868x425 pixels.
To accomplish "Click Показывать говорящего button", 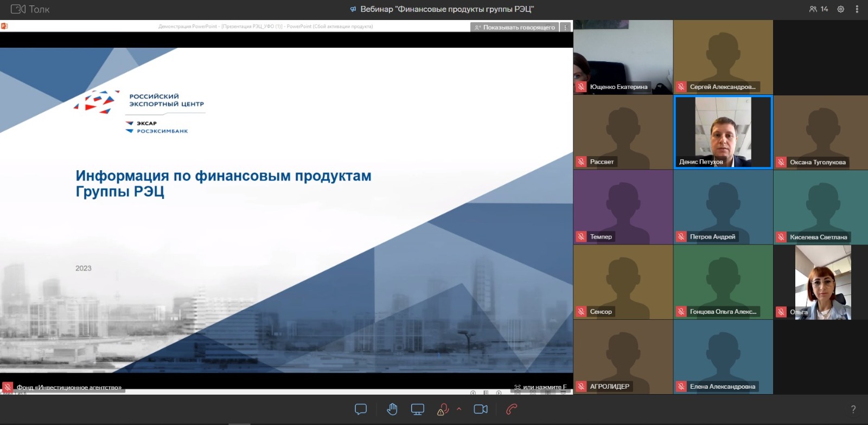I will pyautogui.click(x=514, y=27).
